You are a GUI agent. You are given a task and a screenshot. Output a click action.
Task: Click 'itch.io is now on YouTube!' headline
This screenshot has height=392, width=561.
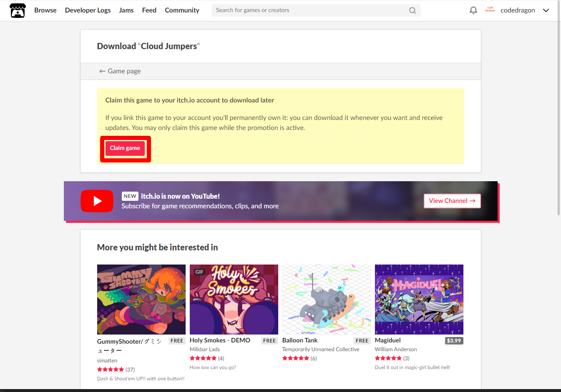coord(180,196)
